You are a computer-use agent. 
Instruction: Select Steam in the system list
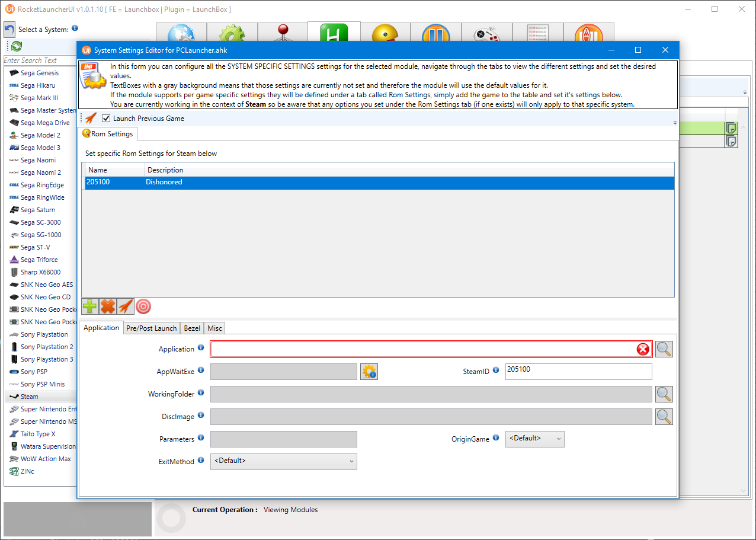tap(40, 397)
